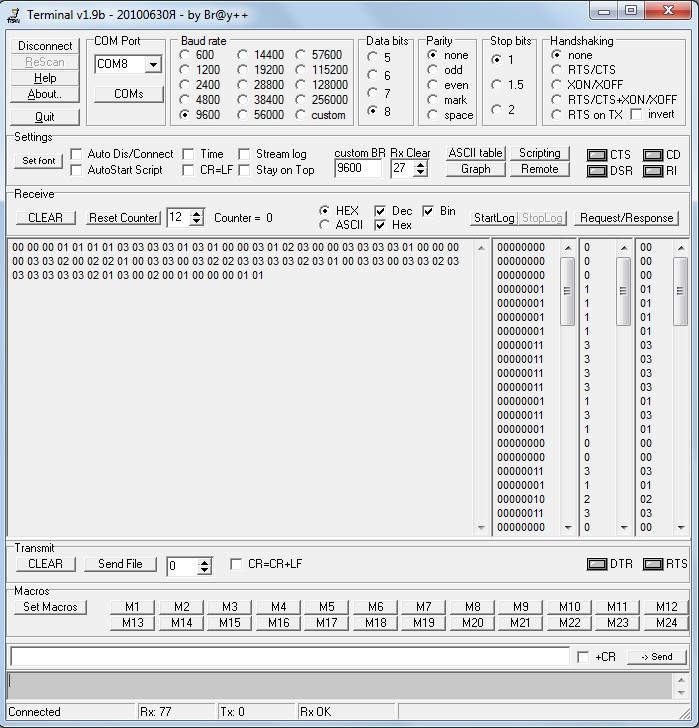
Task: Increase the Rx Clear spinner value
Action: coord(421,164)
